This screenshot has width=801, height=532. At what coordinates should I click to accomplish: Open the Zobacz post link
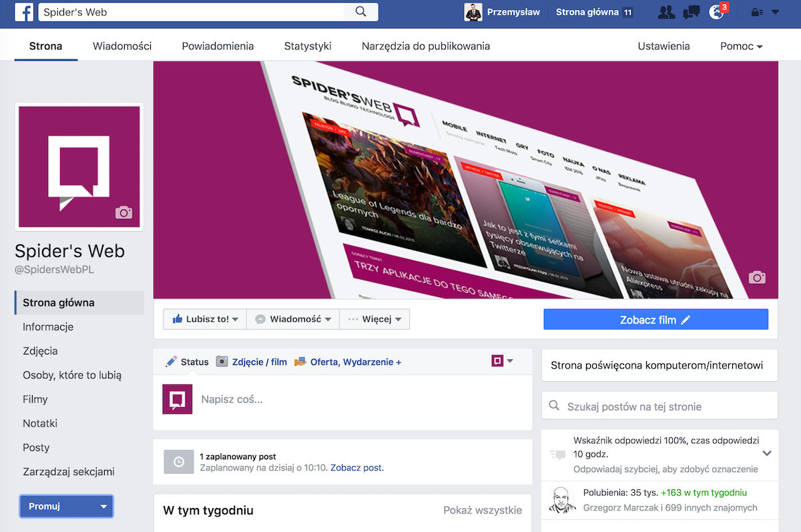[x=356, y=468]
